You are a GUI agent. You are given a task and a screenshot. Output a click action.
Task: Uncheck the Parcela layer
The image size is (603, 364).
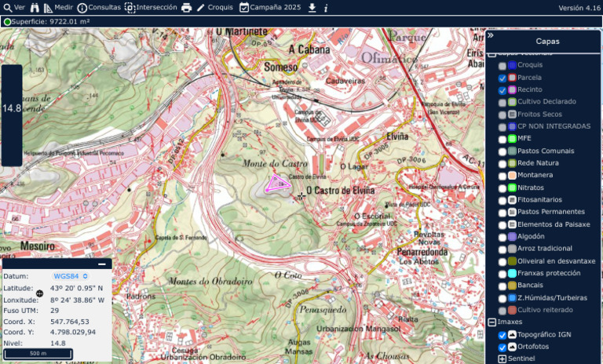coord(502,78)
